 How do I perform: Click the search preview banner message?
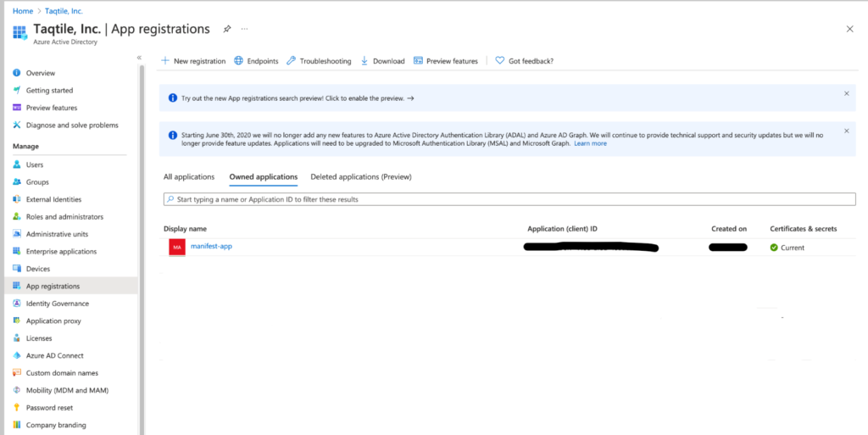click(298, 98)
